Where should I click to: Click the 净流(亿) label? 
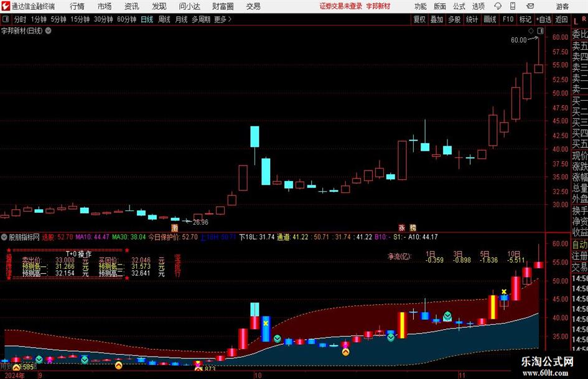tap(399, 256)
